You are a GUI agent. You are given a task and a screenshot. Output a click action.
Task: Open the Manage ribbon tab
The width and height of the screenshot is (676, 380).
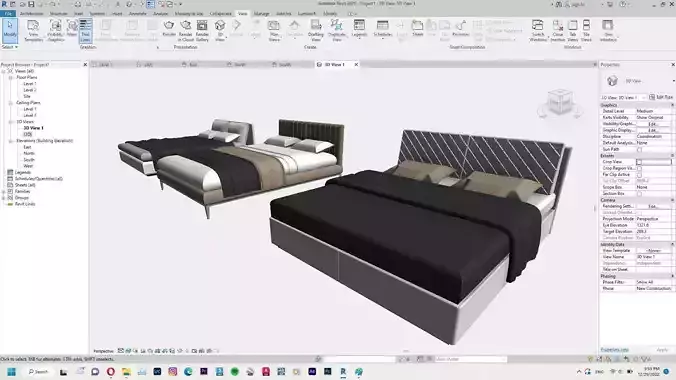(x=261, y=13)
